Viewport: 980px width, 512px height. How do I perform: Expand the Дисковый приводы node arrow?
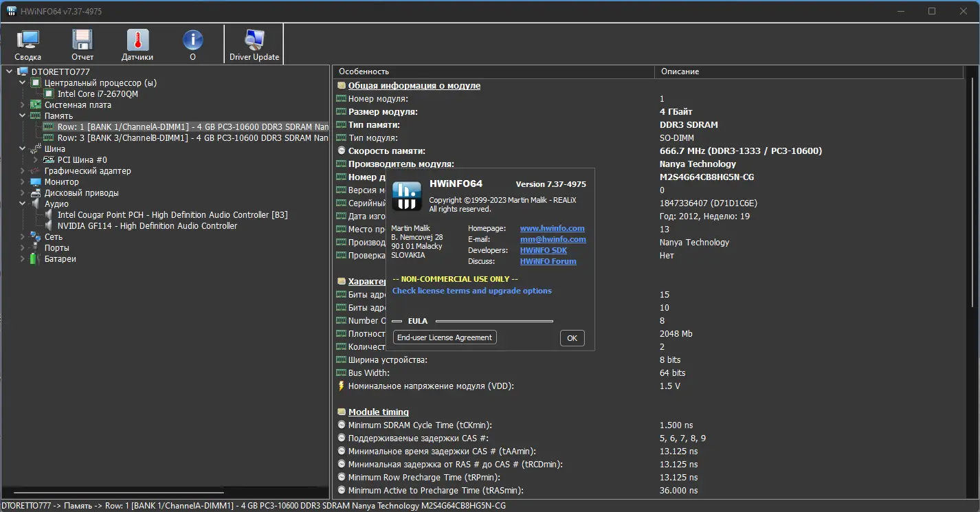tap(23, 192)
